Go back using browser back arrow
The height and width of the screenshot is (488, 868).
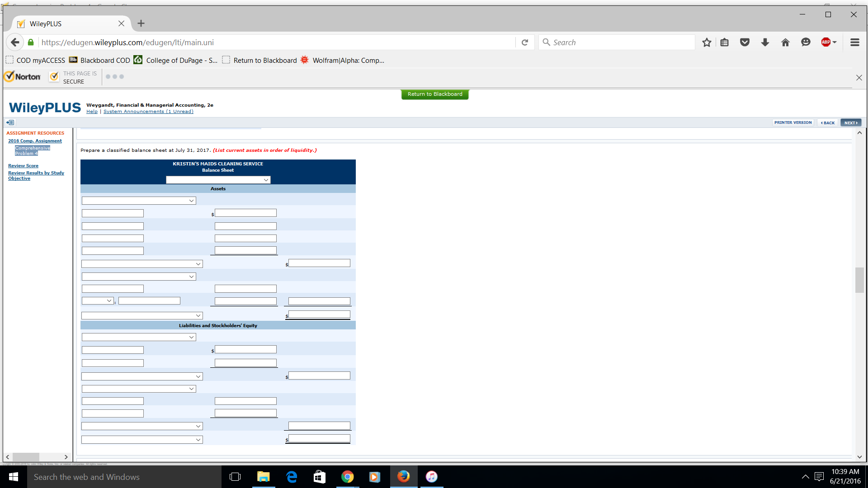(15, 42)
